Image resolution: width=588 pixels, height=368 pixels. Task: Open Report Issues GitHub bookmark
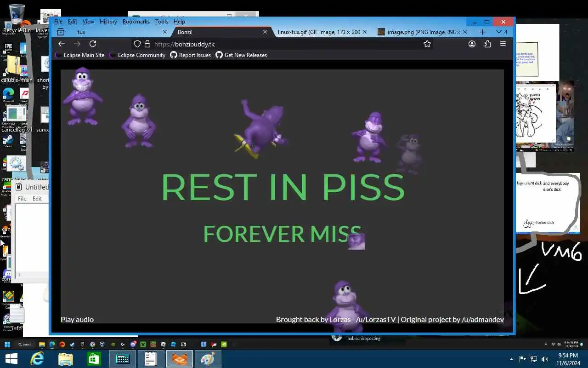coord(191,55)
